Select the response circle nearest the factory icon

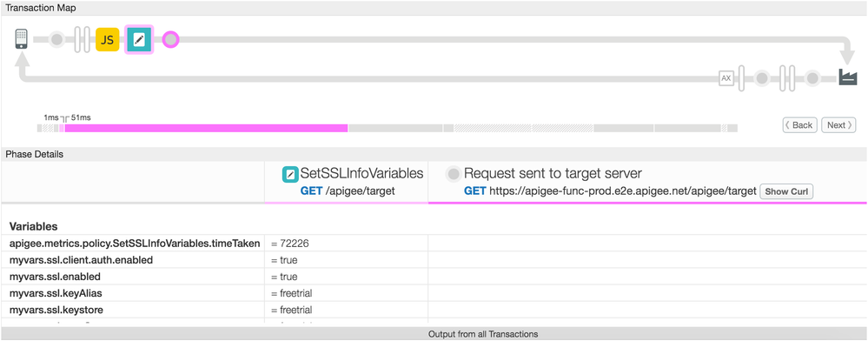[812, 78]
